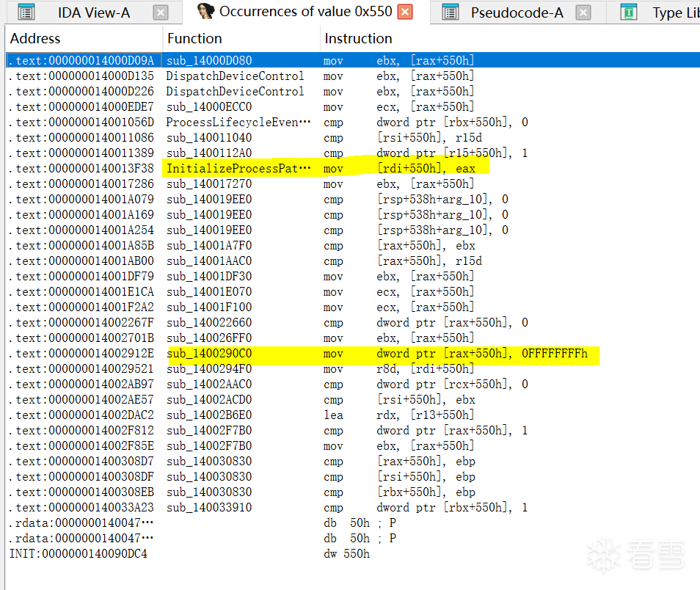Screen dimensions: 700x590
Task: Select the highlighted sub_1400290C0 row
Action: tap(353, 353)
